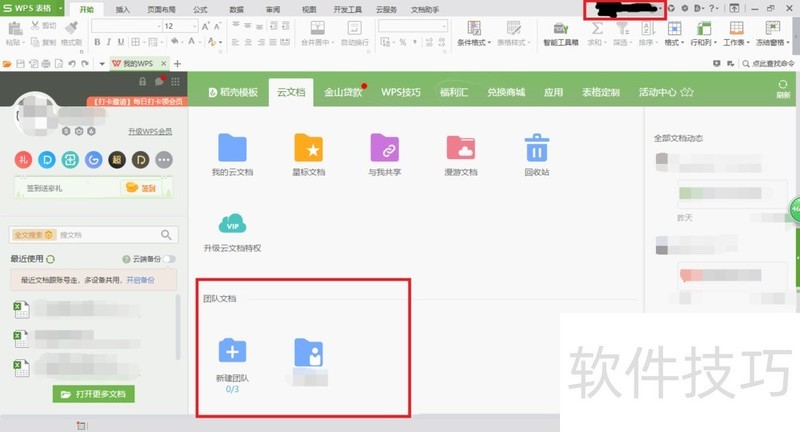The height and width of the screenshot is (432, 800).
Task: Click the save icon in quick access toolbar
Action: (x=20, y=64)
